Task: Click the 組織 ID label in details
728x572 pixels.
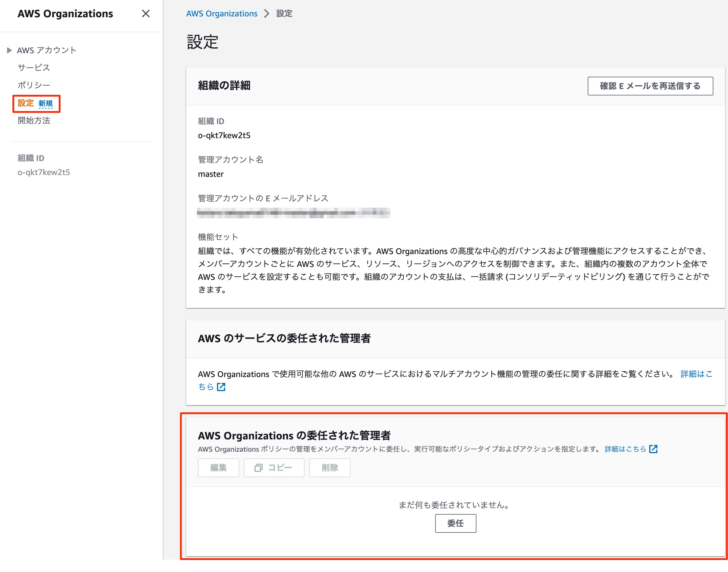Action: tap(211, 121)
